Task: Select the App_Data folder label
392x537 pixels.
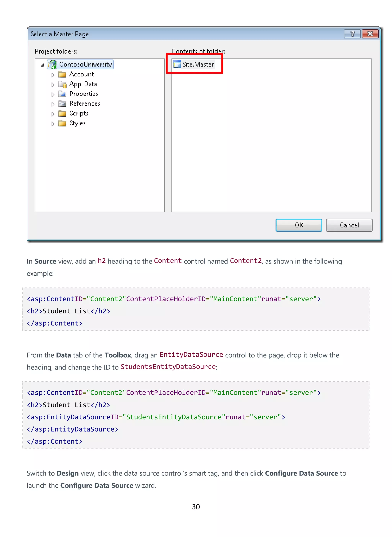Action: (x=83, y=84)
